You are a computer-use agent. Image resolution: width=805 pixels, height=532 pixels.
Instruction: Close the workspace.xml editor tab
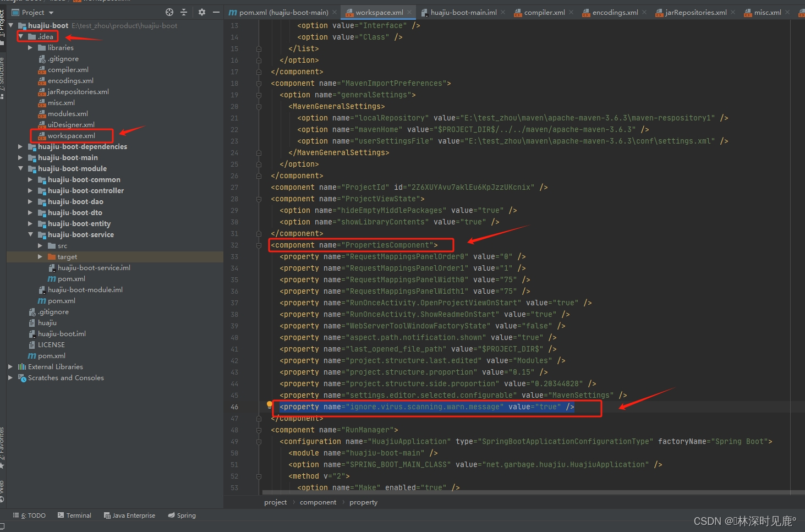coord(409,12)
